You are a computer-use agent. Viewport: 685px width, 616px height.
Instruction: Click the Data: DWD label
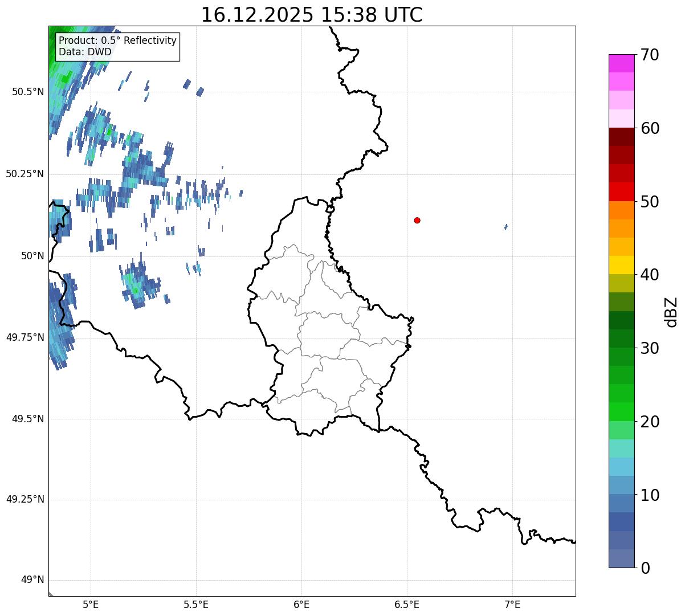click(85, 52)
